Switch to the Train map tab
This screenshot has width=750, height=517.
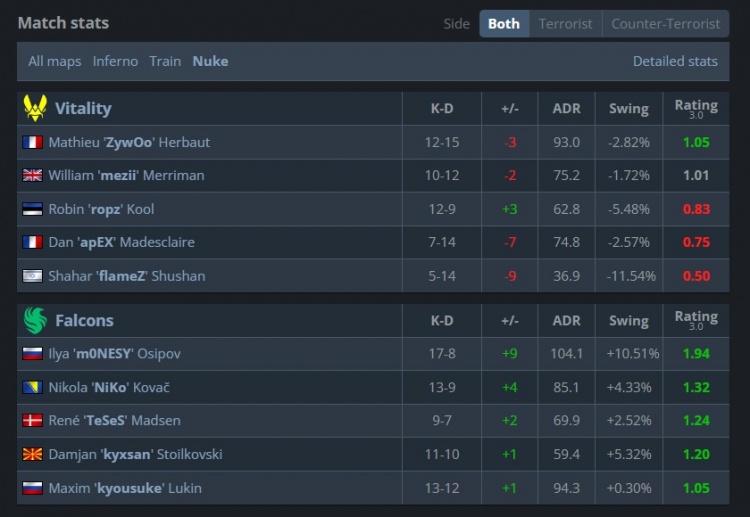click(x=165, y=61)
